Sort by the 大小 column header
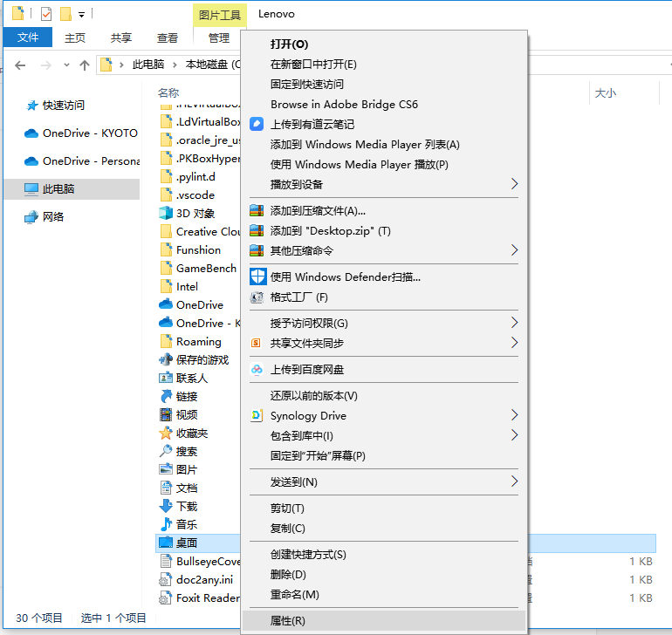The image size is (672, 635). tap(605, 93)
